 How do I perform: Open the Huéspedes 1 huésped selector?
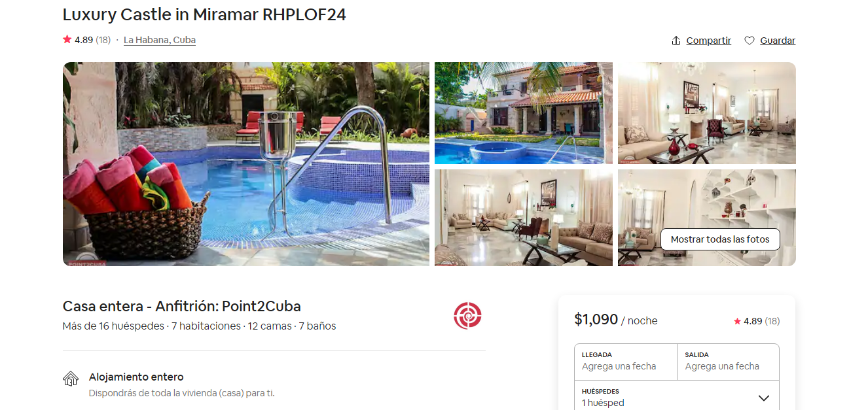(677, 396)
